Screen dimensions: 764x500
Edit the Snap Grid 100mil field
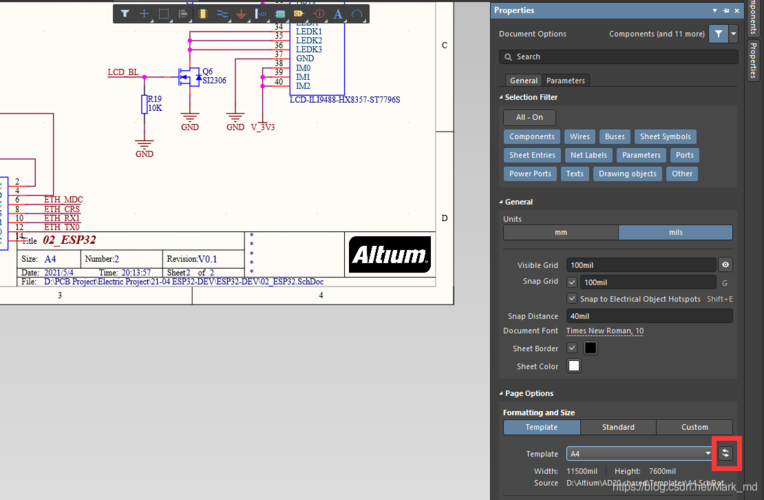tap(648, 282)
